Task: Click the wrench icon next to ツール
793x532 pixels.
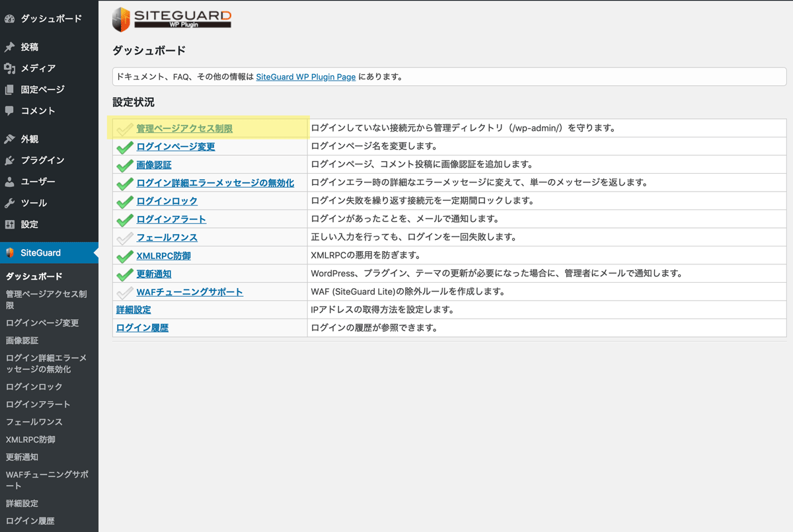Action: (9, 203)
